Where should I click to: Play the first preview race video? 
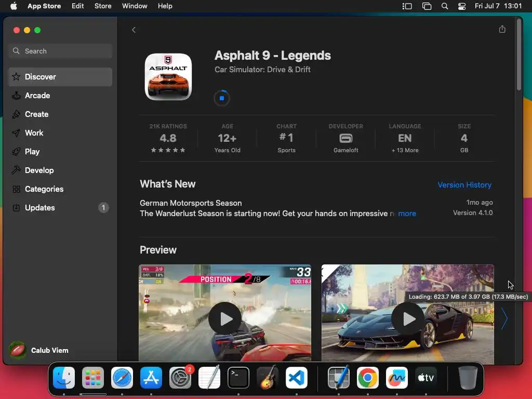[x=225, y=318]
